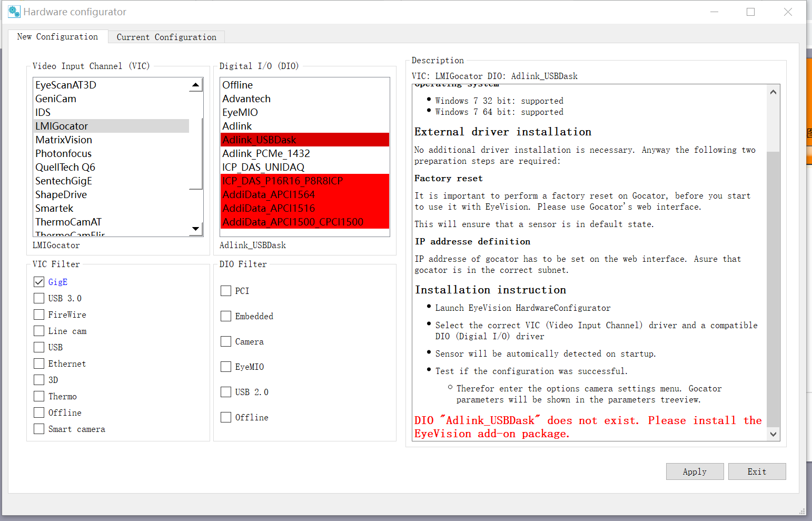Screen dimensions: 812x521
Task: Select the New Configuration tab
Action: (57, 36)
